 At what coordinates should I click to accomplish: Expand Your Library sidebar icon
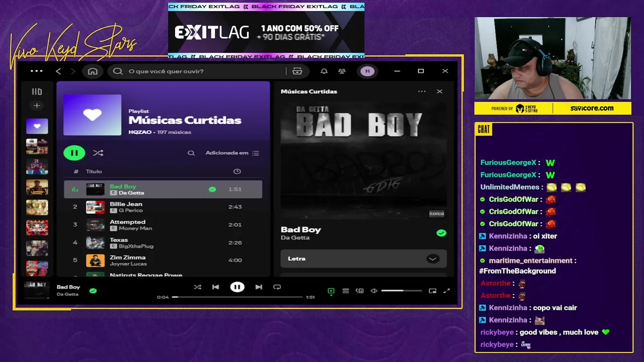pos(37,92)
